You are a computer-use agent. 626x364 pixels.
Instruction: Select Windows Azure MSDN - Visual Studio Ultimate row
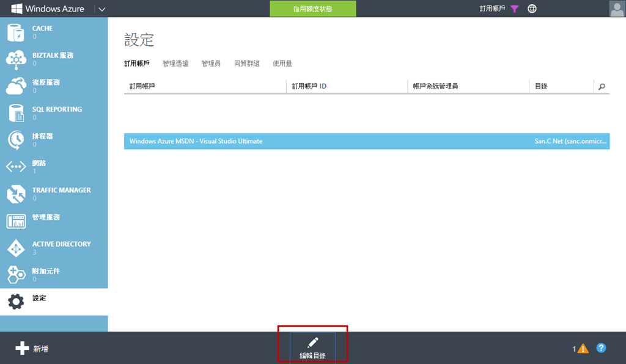(367, 141)
